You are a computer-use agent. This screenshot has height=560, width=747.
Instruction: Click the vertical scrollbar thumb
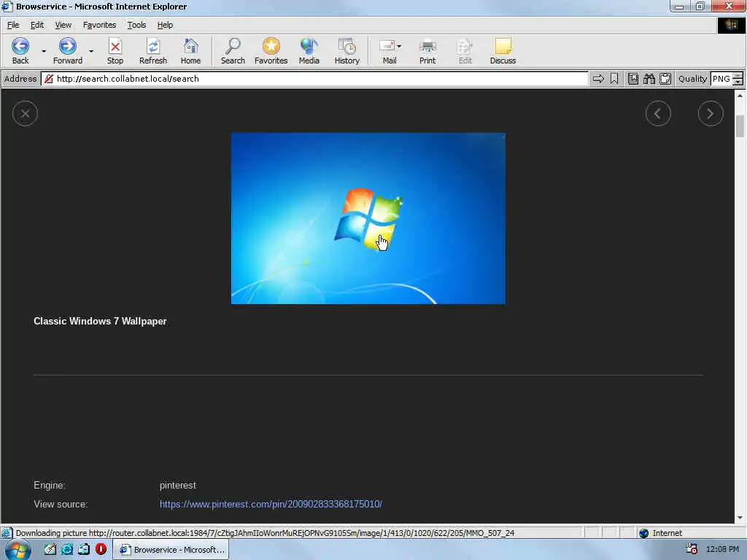pyautogui.click(x=740, y=125)
